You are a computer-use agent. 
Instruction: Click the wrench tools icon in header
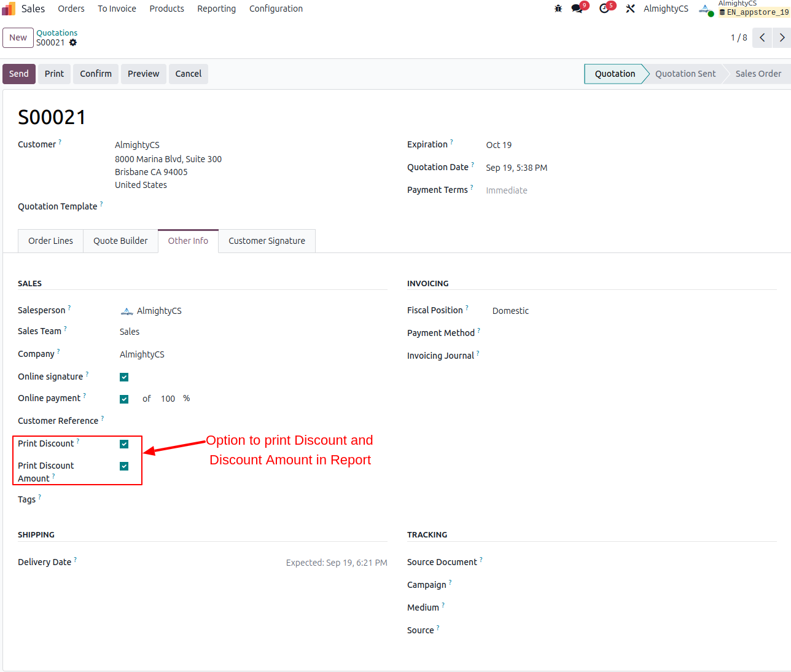(630, 9)
